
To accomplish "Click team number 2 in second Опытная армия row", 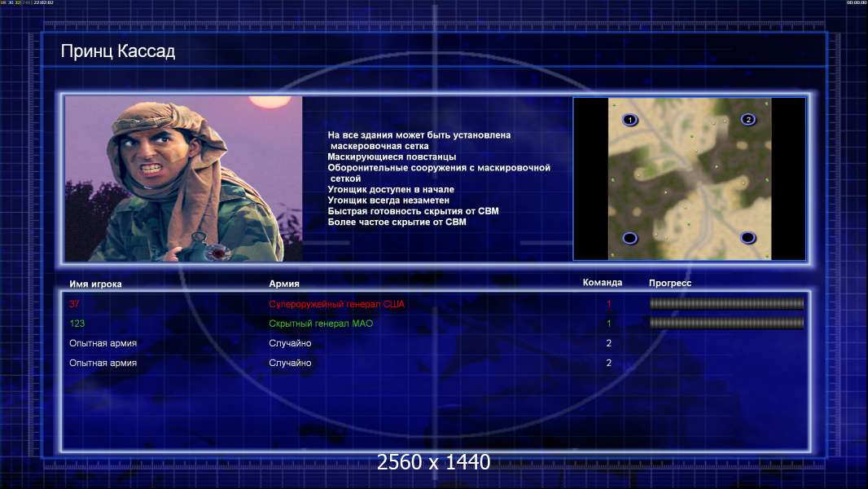I will point(609,363).
